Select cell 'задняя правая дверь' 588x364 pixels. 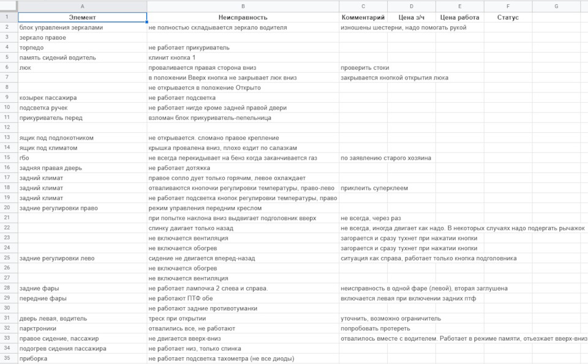(83, 168)
